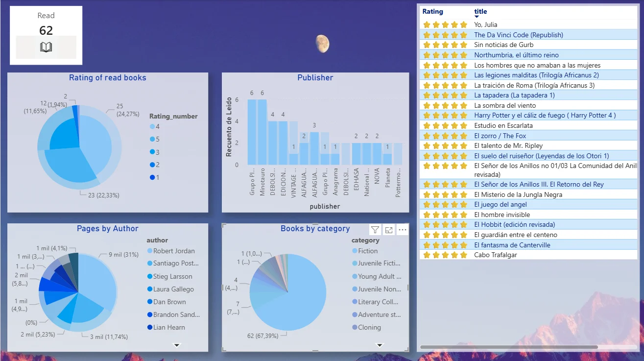644x361 pixels.
Task: Click the filter icon on Books by category
Action: coord(375,230)
